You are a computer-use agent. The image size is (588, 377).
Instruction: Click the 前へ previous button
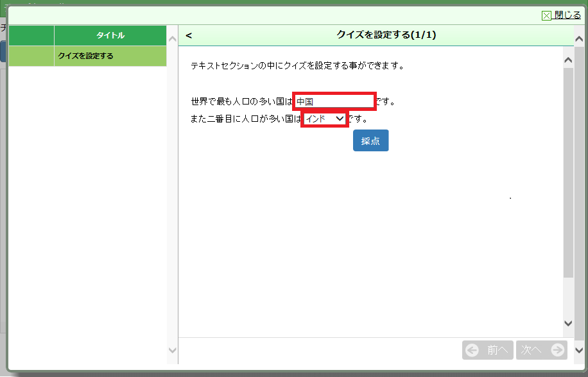coord(487,350)
